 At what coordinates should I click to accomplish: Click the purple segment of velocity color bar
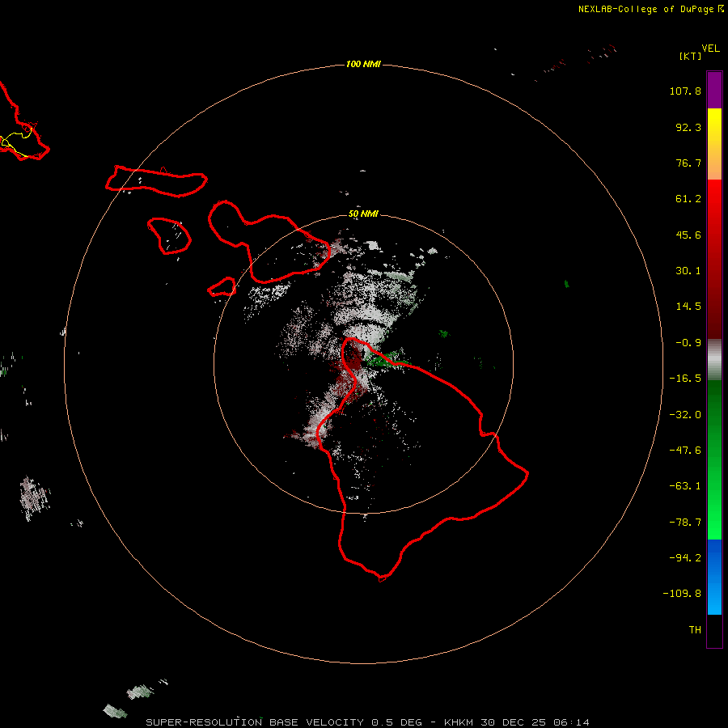714,90
